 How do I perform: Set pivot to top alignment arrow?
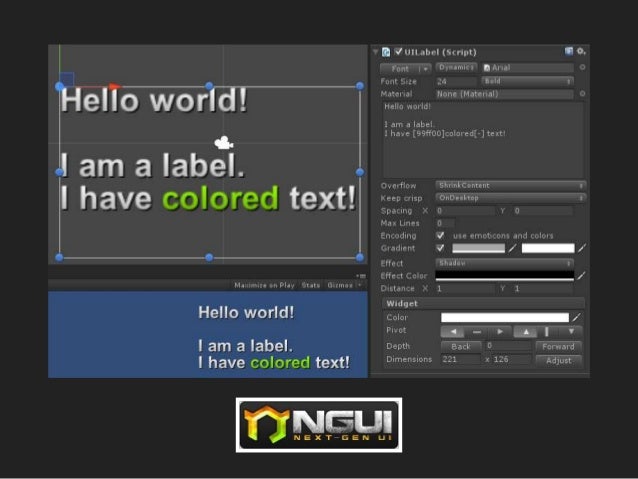point(526,332)
